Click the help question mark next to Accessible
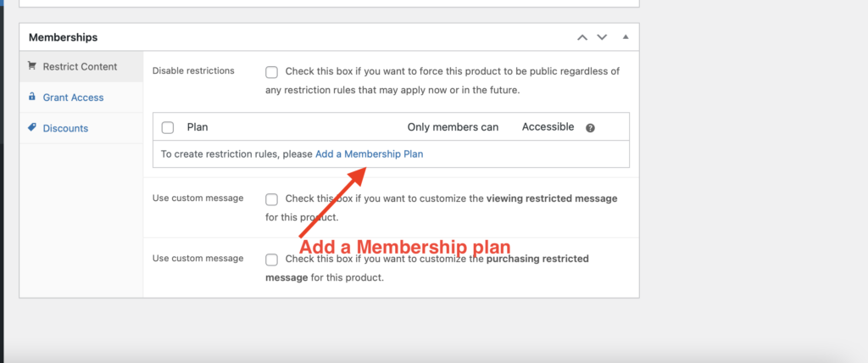868x363 pixels. 590,128
